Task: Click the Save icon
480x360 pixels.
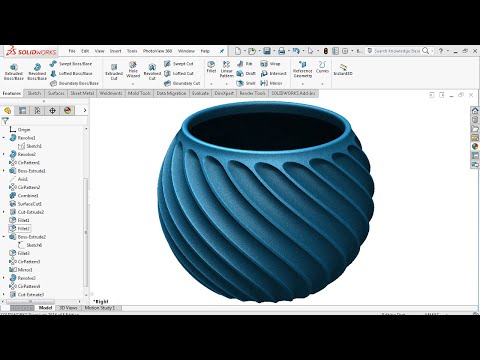Action: coord(267,51)
